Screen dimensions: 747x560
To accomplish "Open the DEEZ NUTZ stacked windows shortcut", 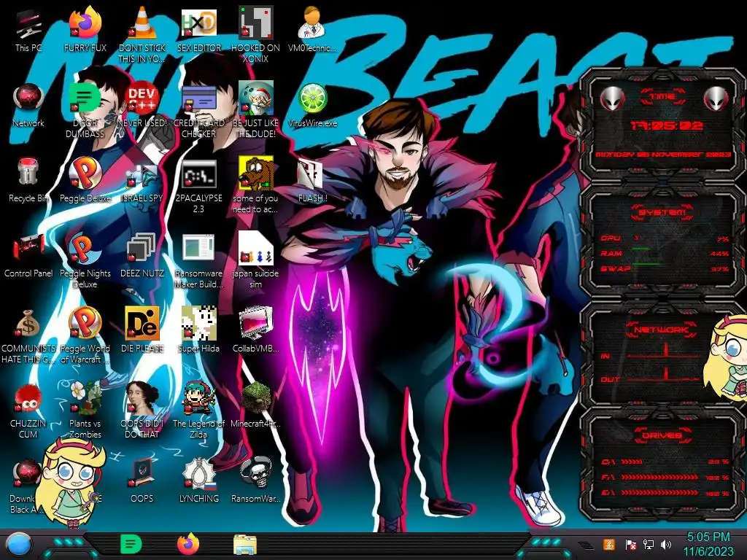I will coord(142,255).
